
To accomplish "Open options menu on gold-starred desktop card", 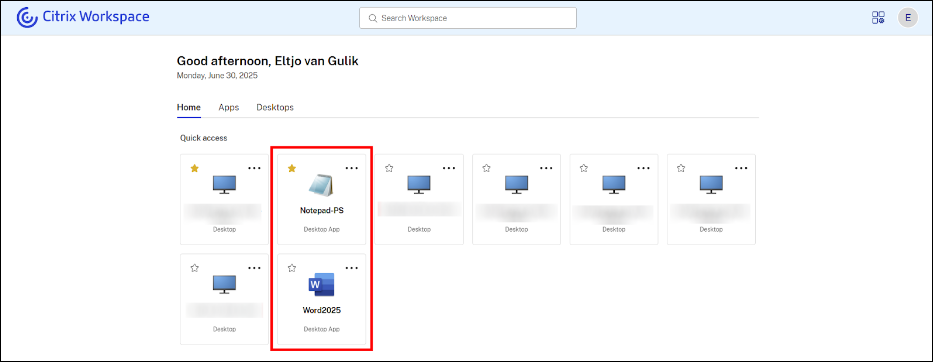I will 254,168.
